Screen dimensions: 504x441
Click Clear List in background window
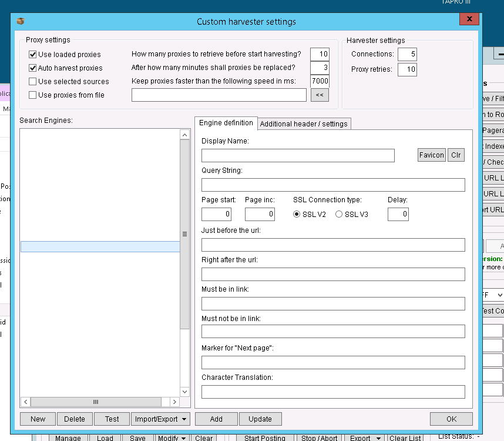[405, 438]
